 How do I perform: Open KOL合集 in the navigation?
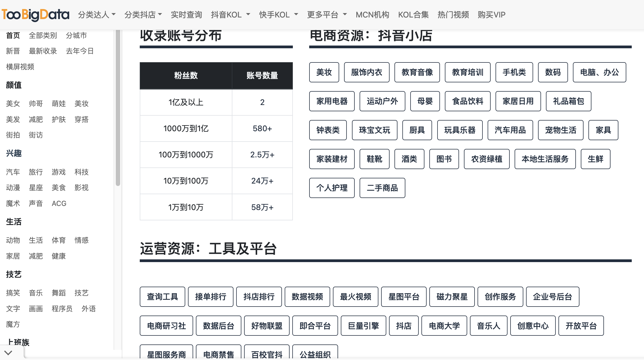coord(413,15)
